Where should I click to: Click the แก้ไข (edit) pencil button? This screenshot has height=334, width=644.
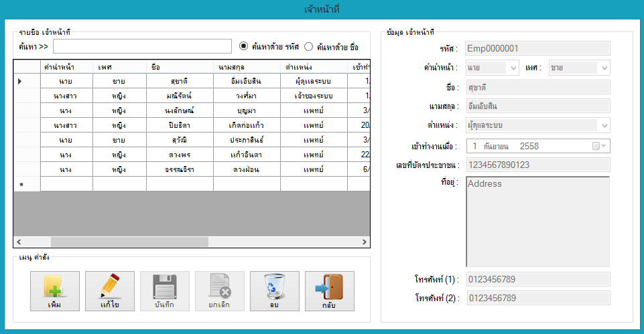pyautogui.click(x=110, y=291)
